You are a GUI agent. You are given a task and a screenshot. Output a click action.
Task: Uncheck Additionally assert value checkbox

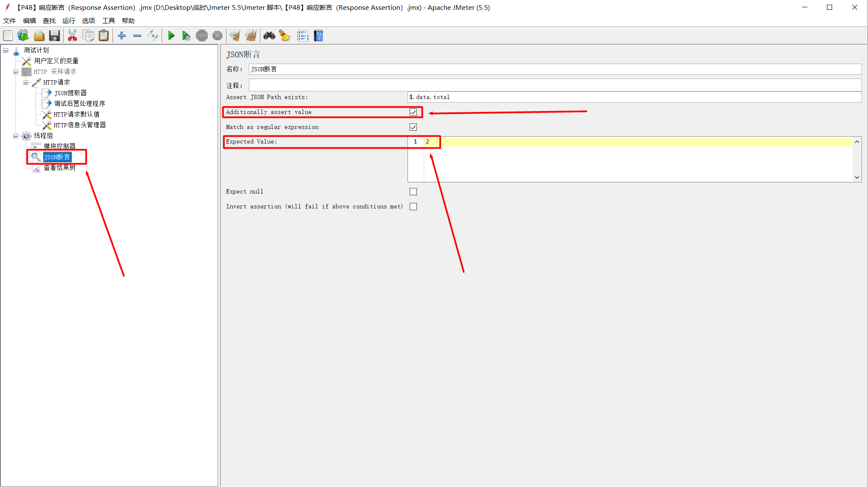tap(413, 112)
